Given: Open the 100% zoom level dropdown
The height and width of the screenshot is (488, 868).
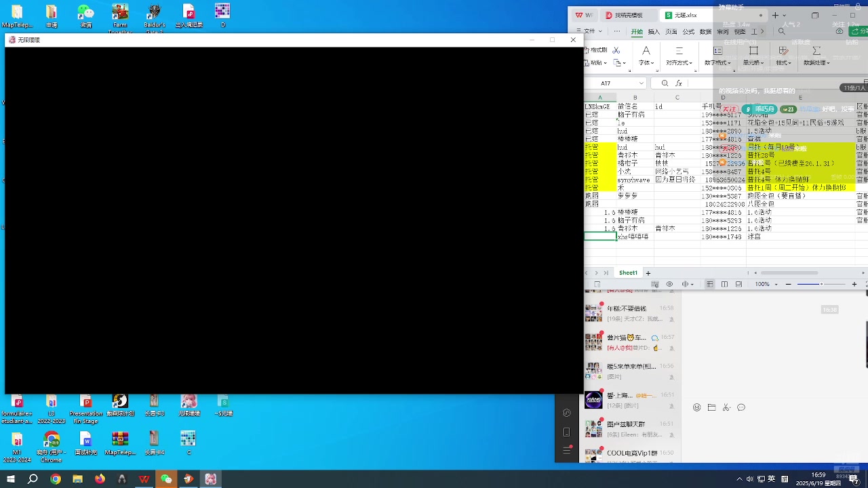Looking at the screenshot, I should [766, 284].
